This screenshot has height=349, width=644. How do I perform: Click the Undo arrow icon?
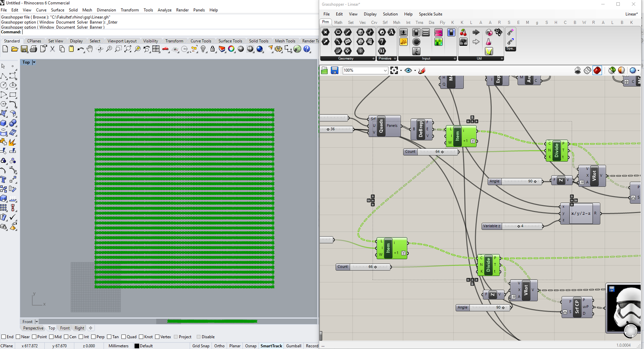tap(80, 49)
